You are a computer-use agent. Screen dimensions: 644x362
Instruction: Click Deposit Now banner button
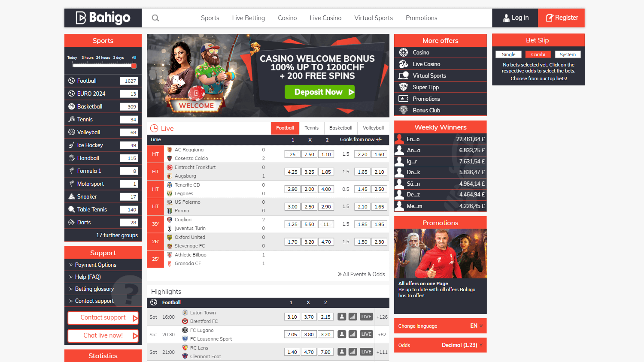pyautogui.click(x=319, y=92)
